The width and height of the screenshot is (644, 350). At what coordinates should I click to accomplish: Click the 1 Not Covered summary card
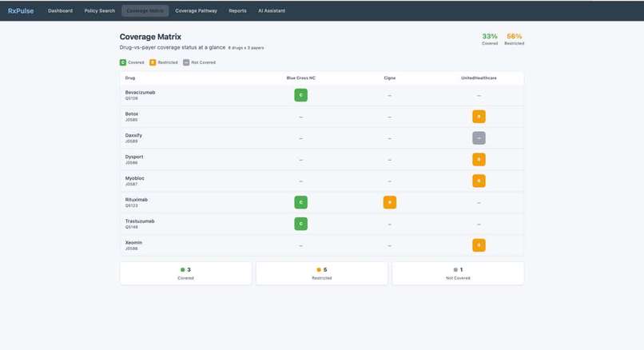(458, 273)
